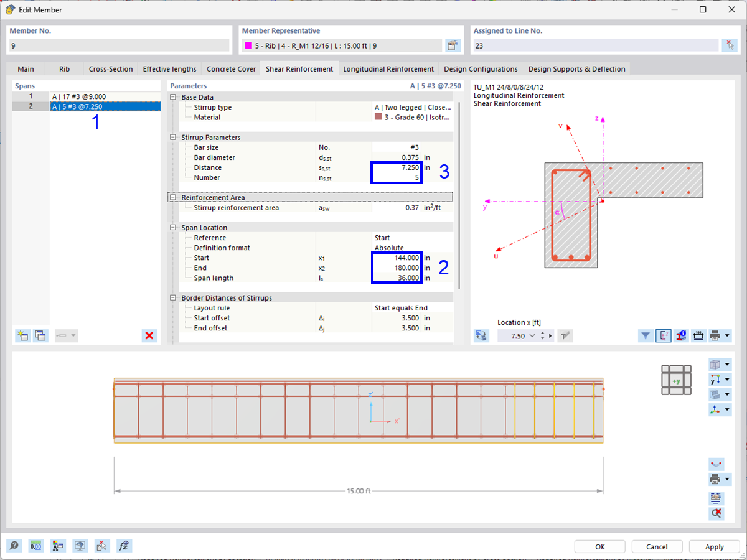Apply changes with the Apply button

[x=714, y=546]
